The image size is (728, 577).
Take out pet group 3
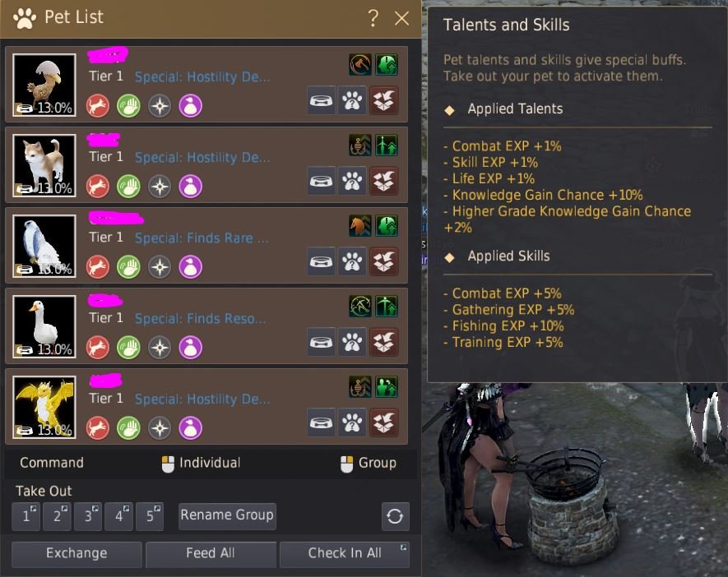[88, 516]
